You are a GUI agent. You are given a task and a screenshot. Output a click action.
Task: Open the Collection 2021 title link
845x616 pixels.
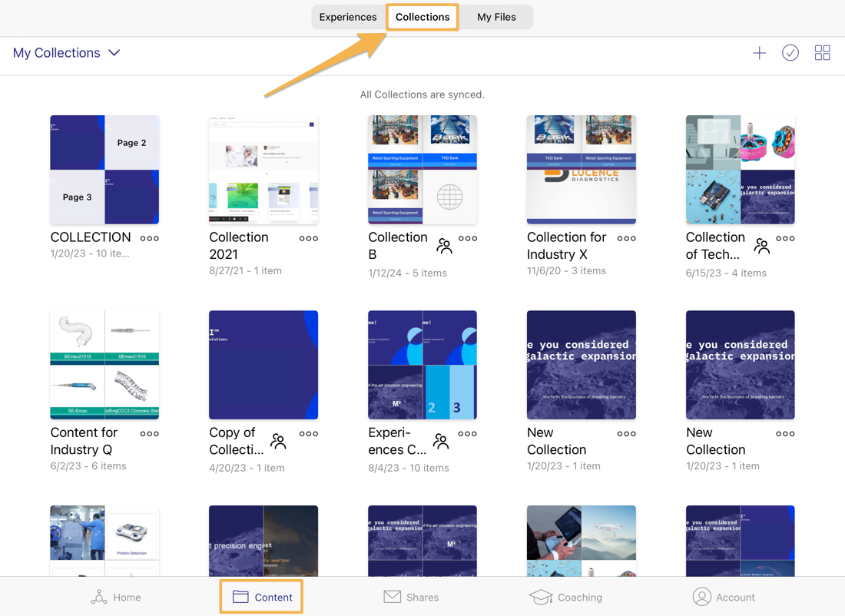(239, 246)
